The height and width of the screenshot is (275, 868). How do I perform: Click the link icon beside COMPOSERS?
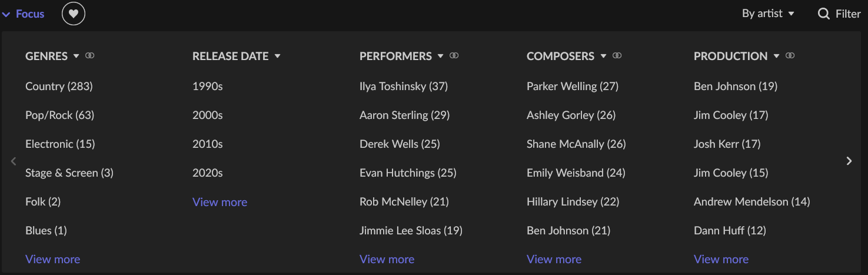click(617, 56)
